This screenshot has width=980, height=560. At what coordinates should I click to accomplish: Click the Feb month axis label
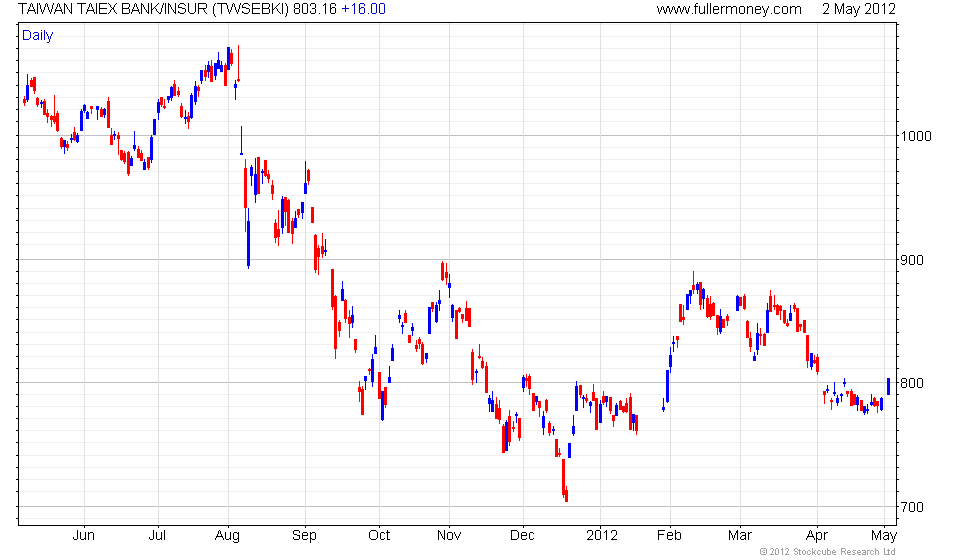(x=669, y=536)
